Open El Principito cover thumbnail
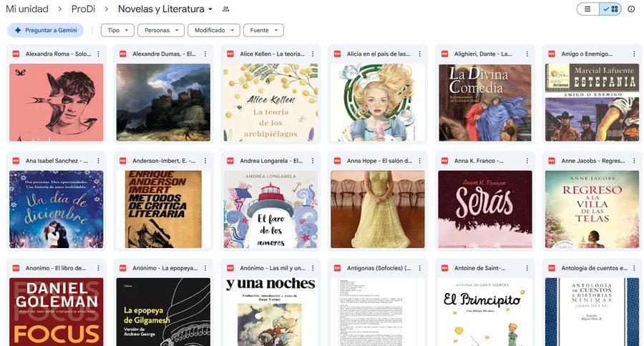Viewport: 644px width, 346px height. point(485,312)
